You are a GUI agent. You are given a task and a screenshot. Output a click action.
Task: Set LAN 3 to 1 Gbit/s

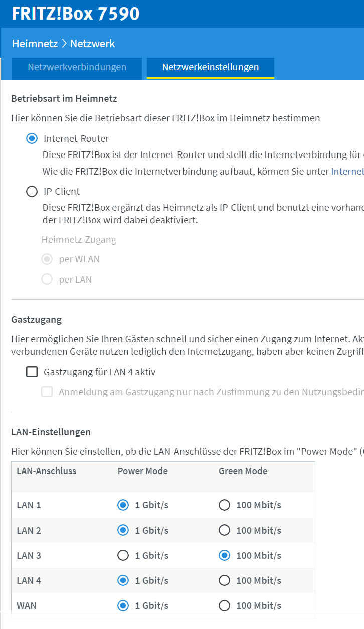tap(123, 555)
